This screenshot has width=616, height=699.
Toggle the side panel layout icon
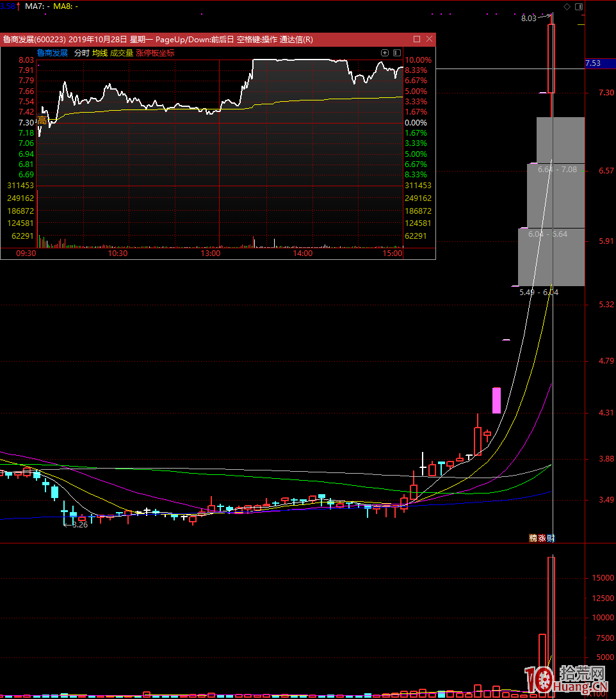point(579,6)
